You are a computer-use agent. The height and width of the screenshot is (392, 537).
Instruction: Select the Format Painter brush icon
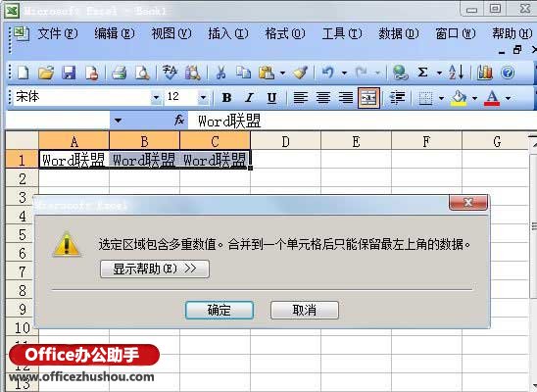tap(301, 73)
